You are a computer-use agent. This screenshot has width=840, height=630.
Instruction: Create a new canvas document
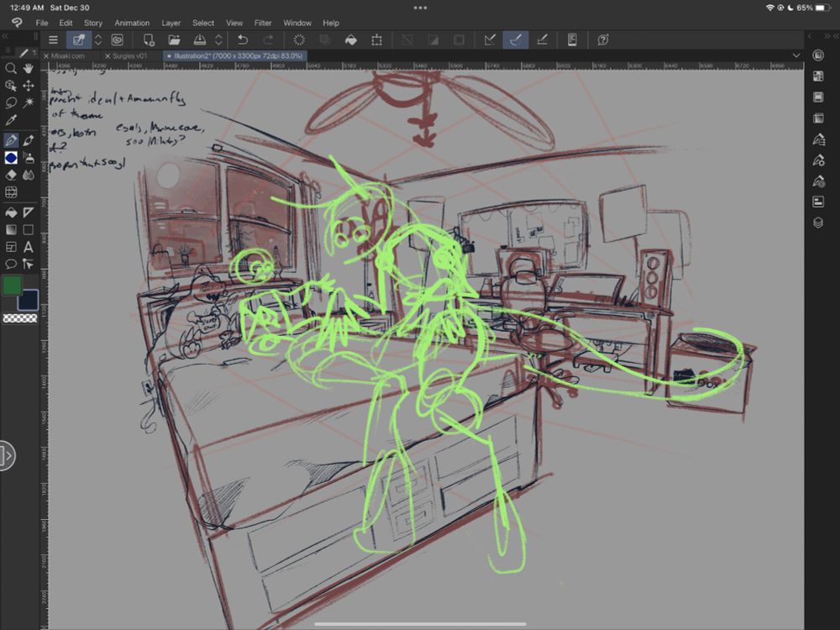click(x=149, y=39)
